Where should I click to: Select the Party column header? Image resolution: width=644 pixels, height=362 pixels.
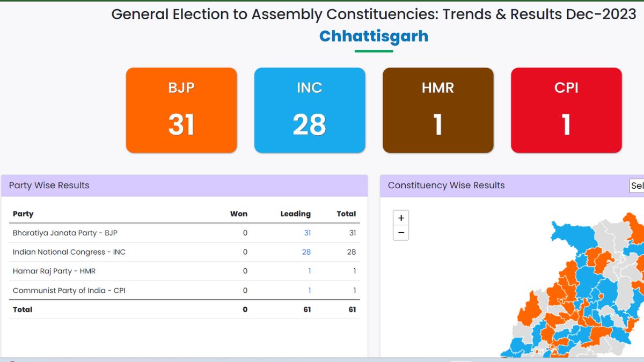[23, 213]
